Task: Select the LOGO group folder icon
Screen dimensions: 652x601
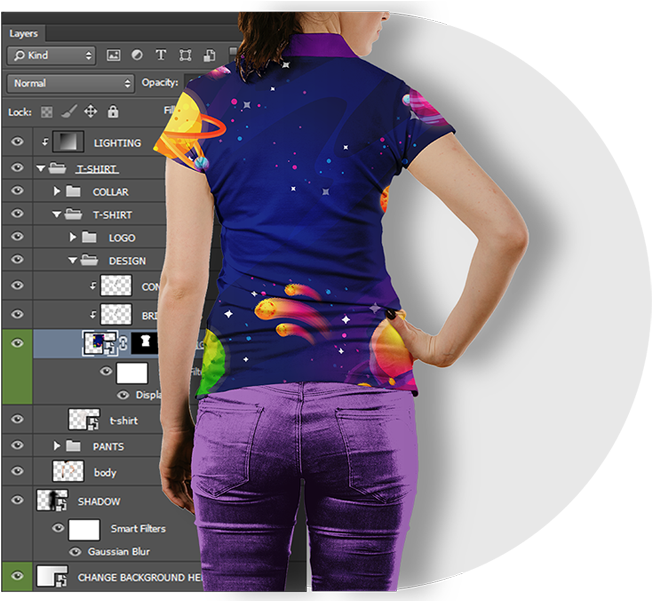Action: pos(89,237)
